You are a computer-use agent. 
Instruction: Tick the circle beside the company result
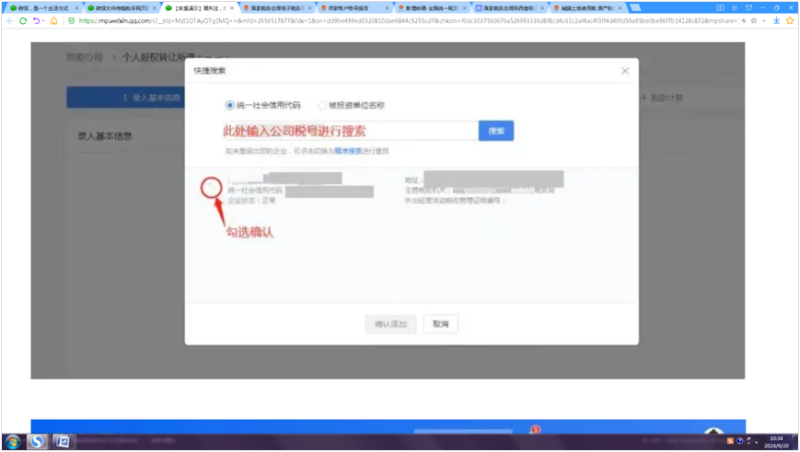[211, 187]
